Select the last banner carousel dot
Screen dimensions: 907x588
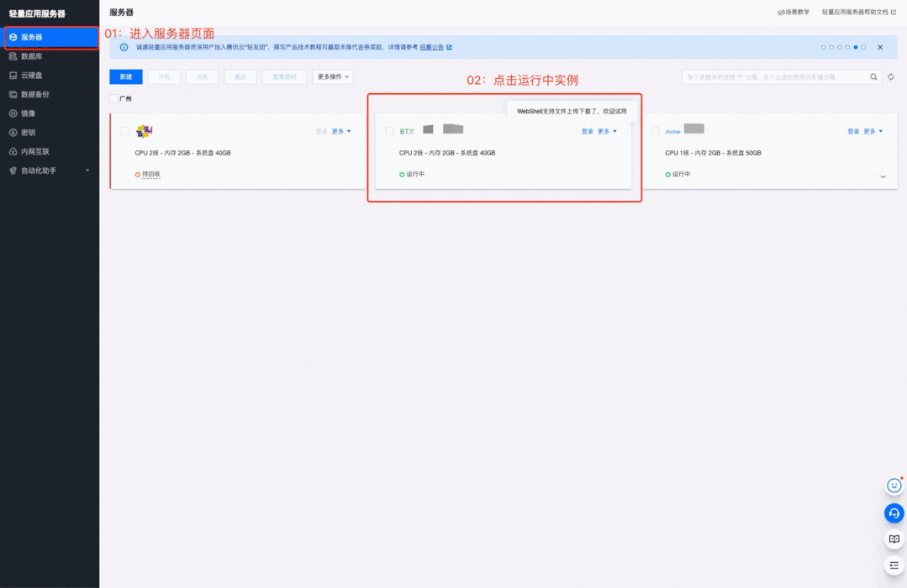pos(863,47)
